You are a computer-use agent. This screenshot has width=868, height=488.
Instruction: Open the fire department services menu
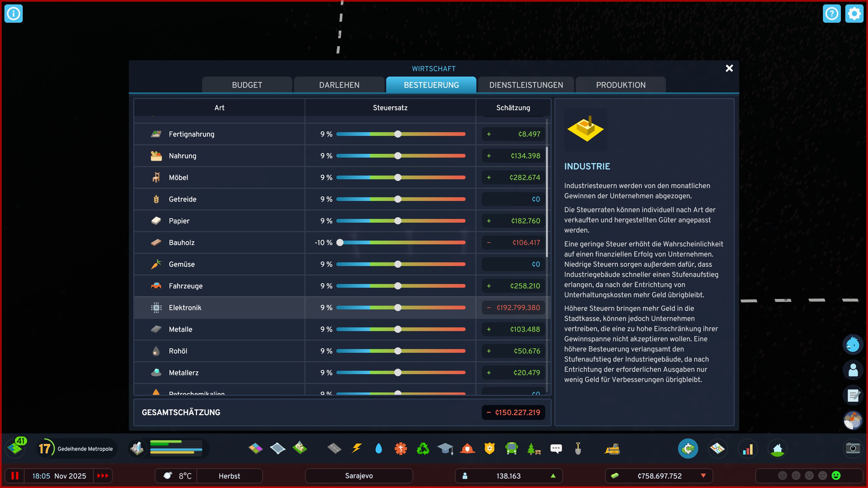click(x=468, y=448)
